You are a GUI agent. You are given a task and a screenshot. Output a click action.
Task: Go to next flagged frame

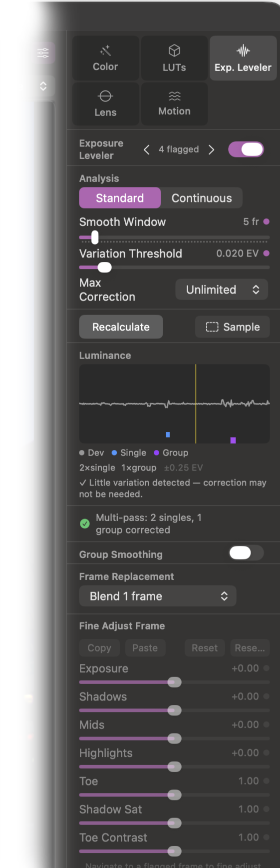pyautogui.click(x=212, y=149)
